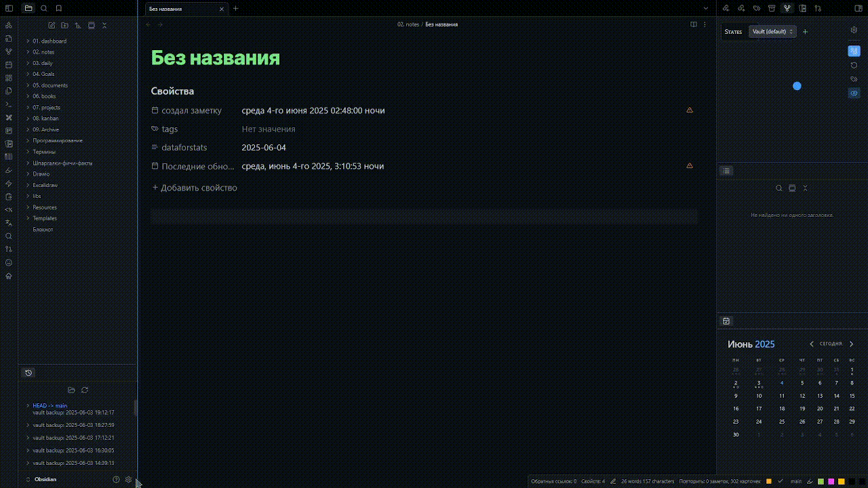Screen dimensions: 868x488
Task: Click the home ribbon icon
Action: [9, 276]
